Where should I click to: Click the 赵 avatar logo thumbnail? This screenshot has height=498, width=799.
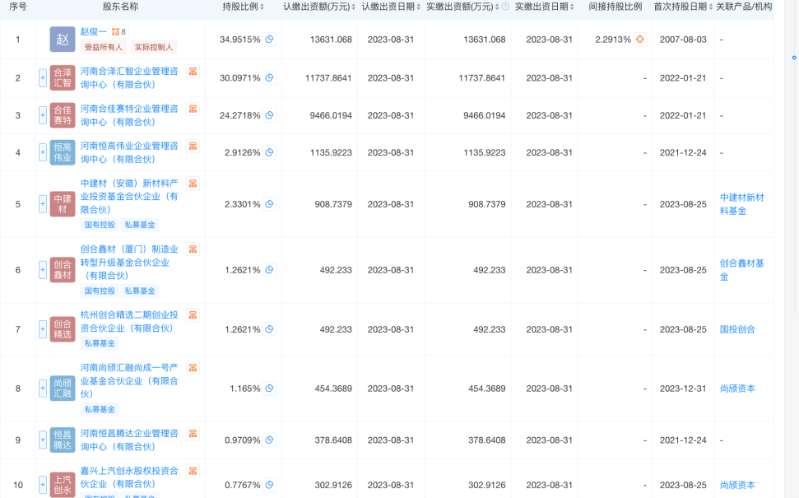pyautogui.click(x=63, y=40)
